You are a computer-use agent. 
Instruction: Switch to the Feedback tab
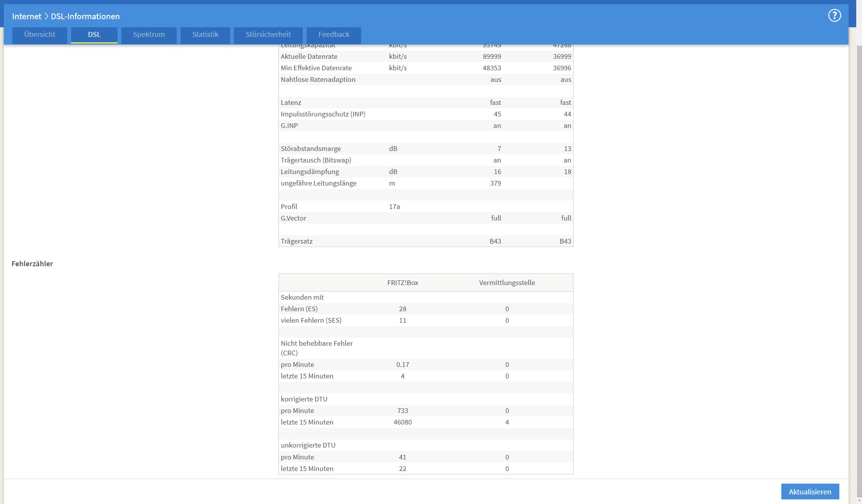pyautogui.click(x=333, y=35)
